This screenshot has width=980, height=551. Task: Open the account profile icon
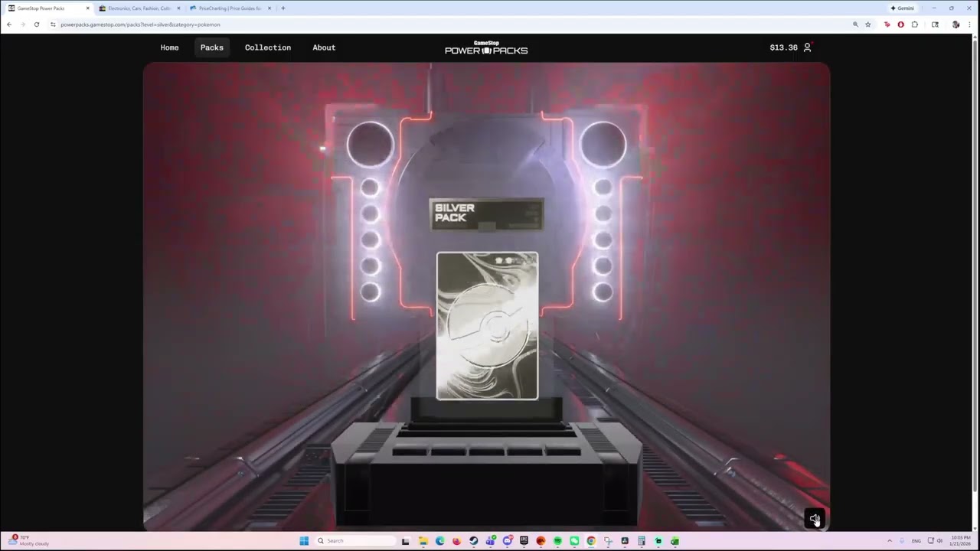click(x=807, y=47)
